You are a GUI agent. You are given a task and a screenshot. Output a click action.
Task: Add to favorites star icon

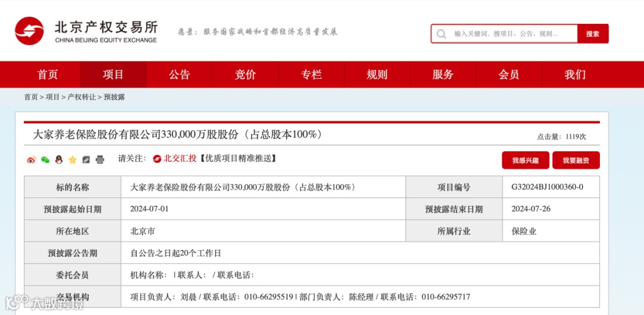(x=72, y=160)
